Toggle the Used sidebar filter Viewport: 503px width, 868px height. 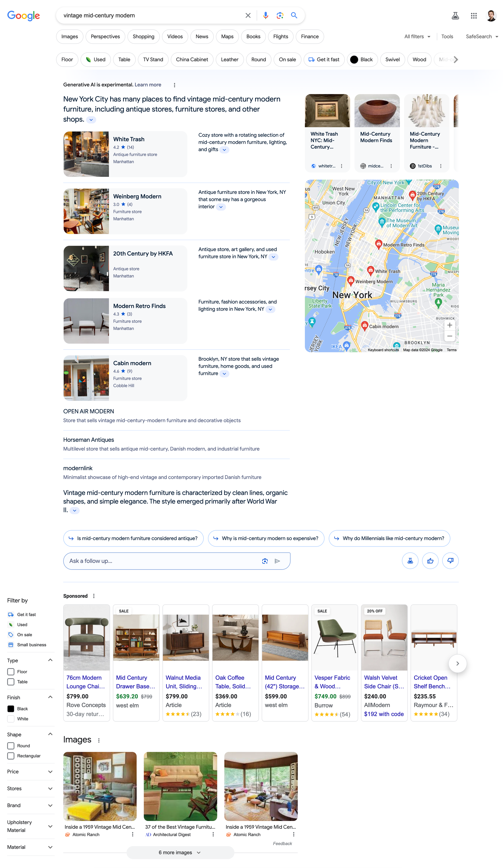pyautogui.click(x=18, y=625)
